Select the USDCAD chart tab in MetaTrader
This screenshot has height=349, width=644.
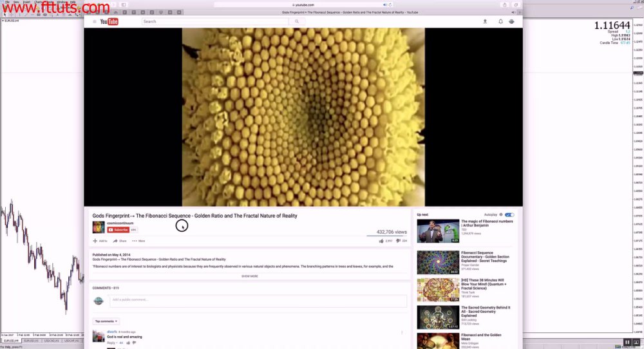point(52,341)
